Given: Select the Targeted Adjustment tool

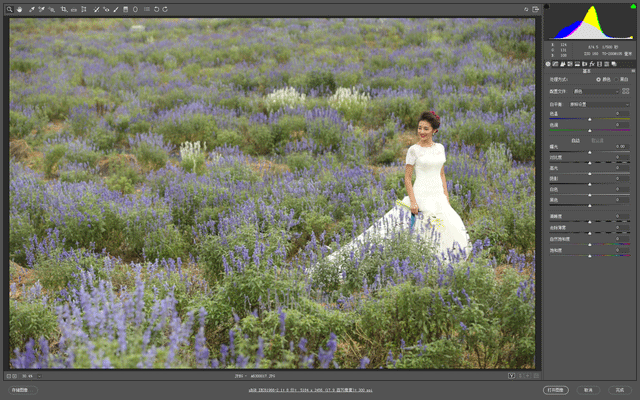Looking at the screenshot, I should pos(51,9).
